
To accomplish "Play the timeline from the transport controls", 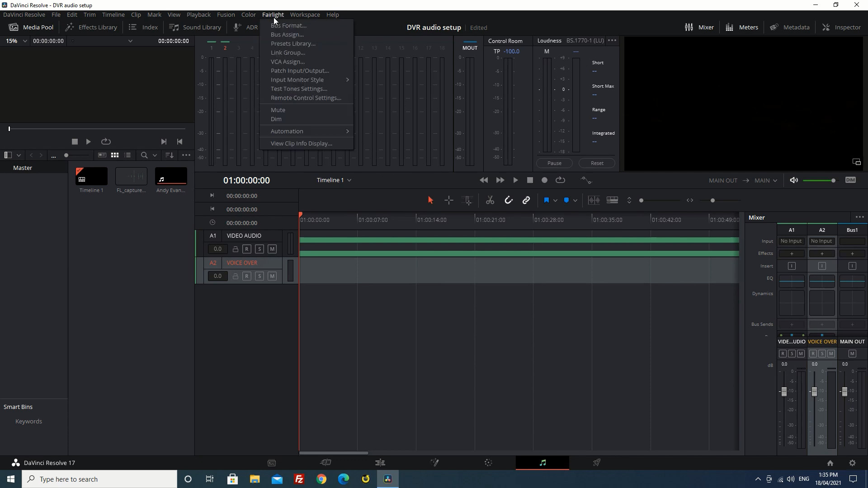I will (x=515, y=180).
